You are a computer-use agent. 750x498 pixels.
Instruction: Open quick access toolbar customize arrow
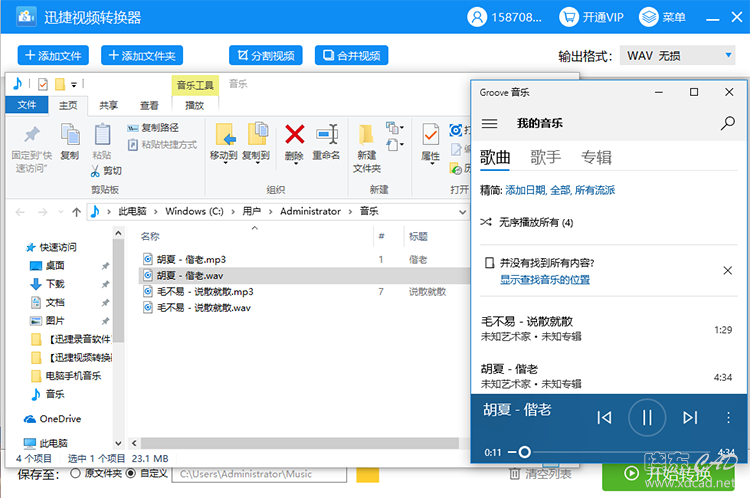tap(74, 85)
